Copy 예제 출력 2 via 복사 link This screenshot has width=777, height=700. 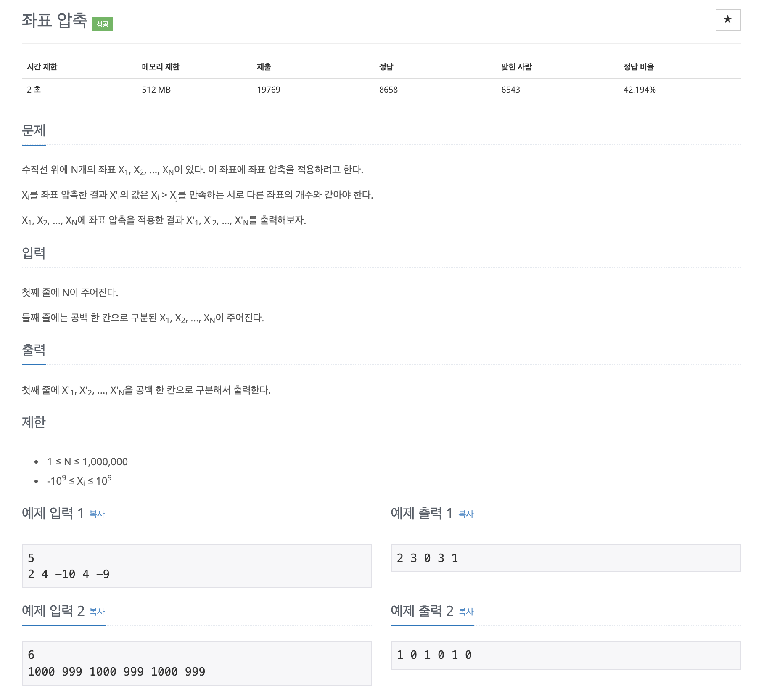(x=466, y=611)
